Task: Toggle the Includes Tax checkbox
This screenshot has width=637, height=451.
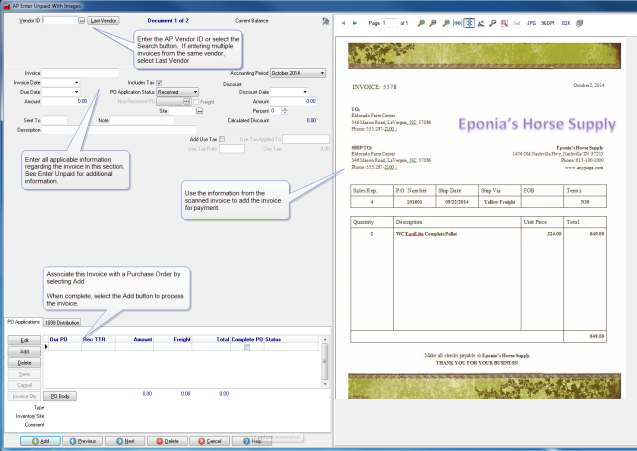Action: pyautogui.click(x=160, y=82)
